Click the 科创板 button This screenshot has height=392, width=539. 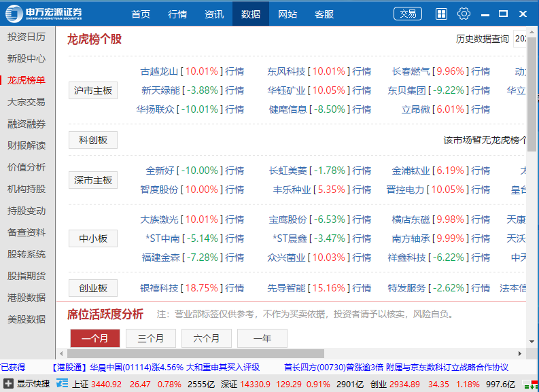(93, 140)
